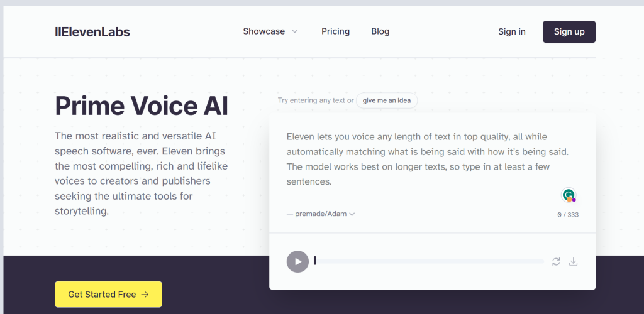Click the playhead marker at track start
The image size is (644, 314).
coord(315,261)
